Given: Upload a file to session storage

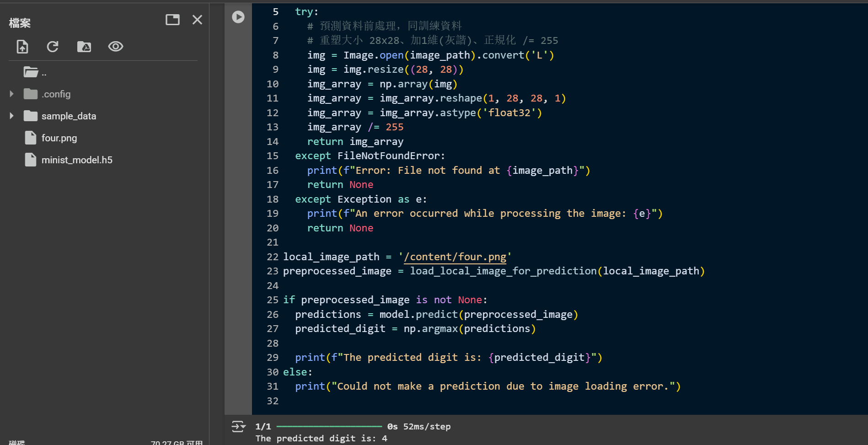Looking at the screenshot, I should (22, 47).
